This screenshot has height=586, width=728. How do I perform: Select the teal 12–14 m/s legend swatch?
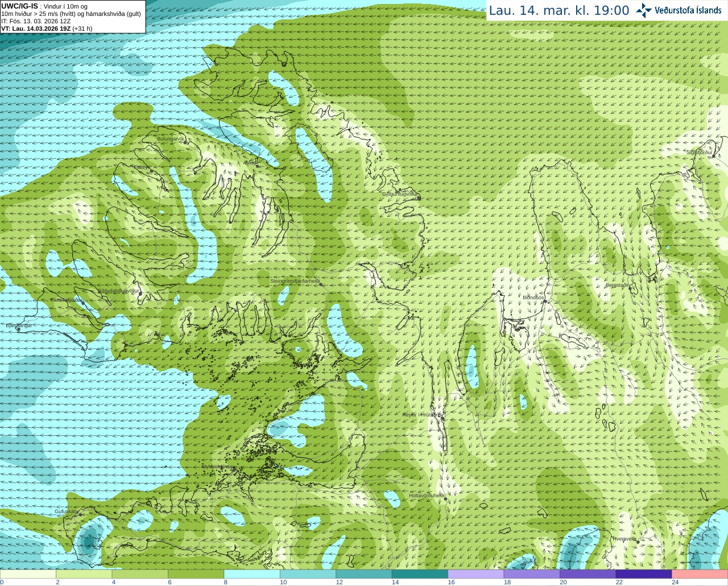coord(364,574)
